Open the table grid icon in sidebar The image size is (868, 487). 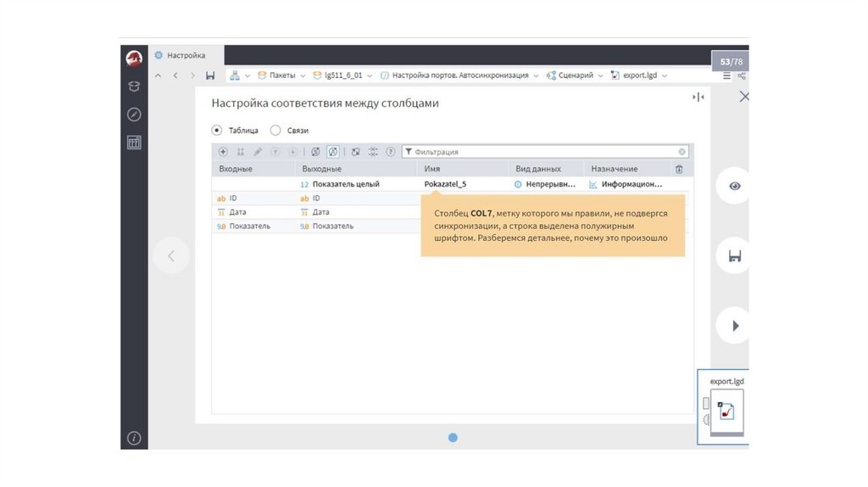click(x=134, y=143)
